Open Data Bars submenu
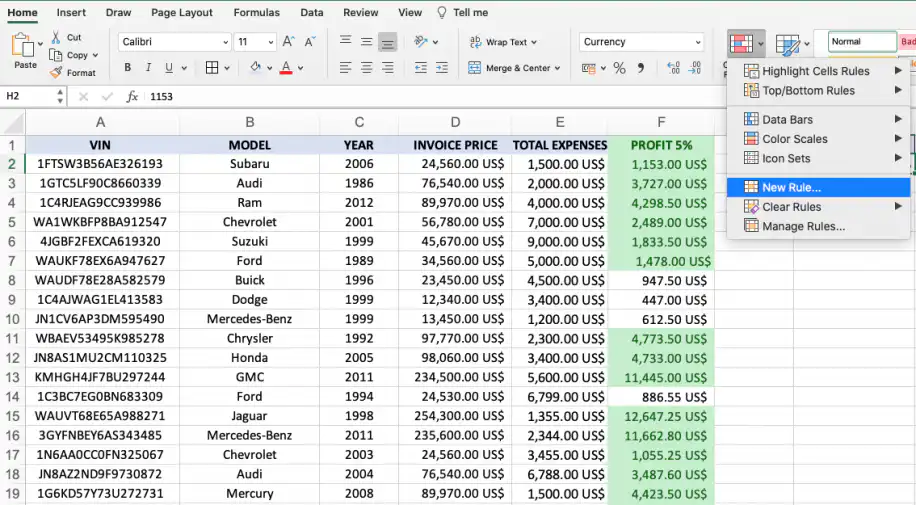 (818, 119)
